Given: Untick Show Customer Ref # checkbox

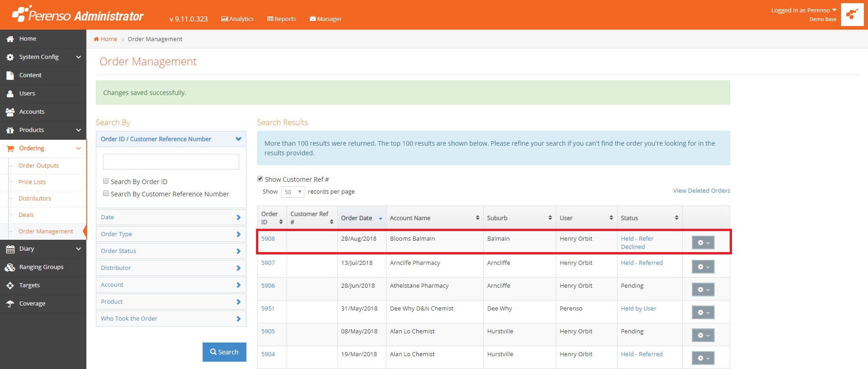Looking at the screenshot, I should point(260,179).
